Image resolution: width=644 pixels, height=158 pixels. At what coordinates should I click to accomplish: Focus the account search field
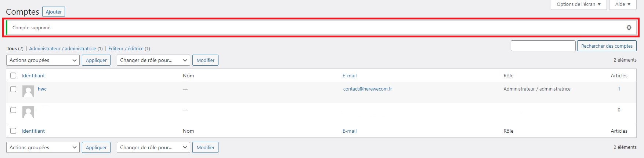coord(543,46)
